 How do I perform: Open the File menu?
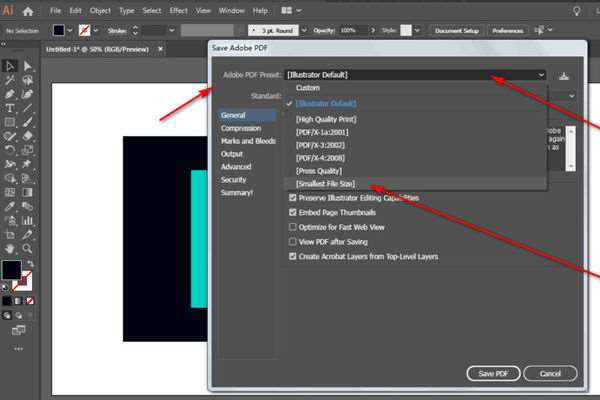[55, 11]
